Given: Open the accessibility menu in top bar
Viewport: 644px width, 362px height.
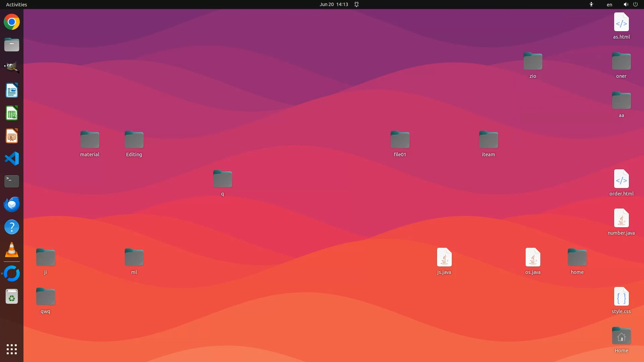Looking at the screenshot, I should (591, 4).
